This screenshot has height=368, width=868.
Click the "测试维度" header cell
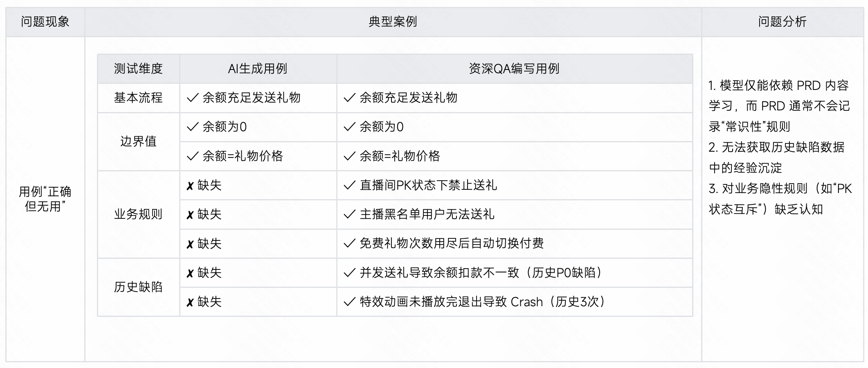[x=138, y=69]
